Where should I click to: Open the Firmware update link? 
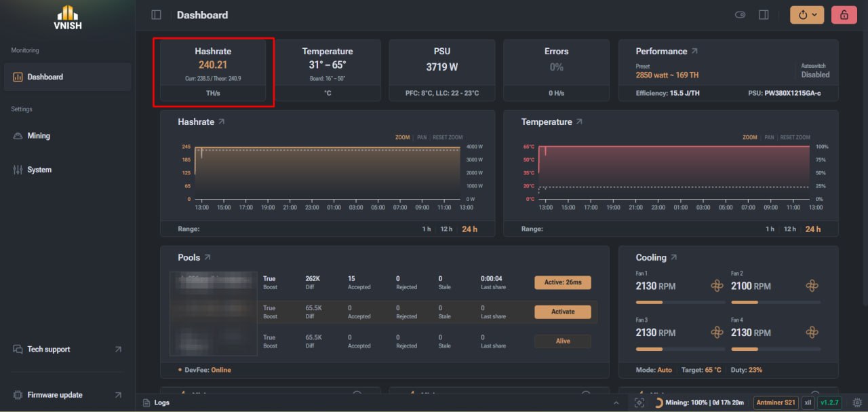pos(67,395)
